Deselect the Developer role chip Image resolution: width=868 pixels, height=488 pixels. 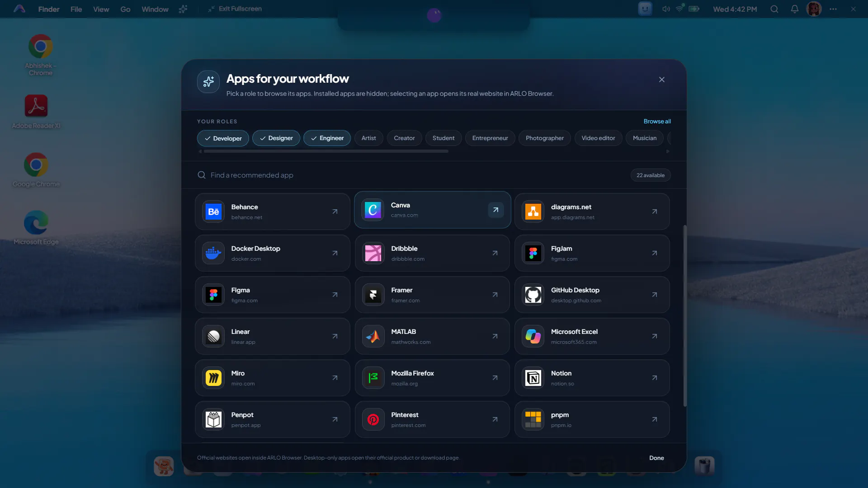(x=223, y=138)
